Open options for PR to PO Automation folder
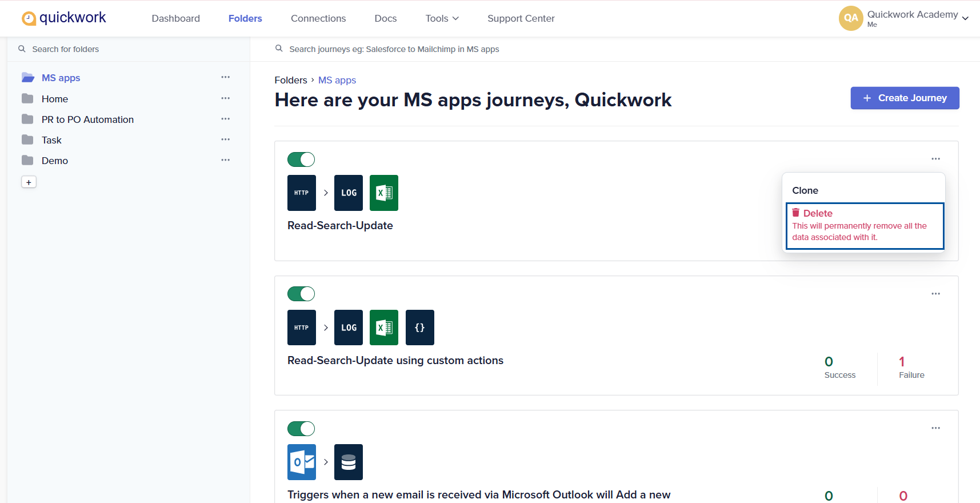Image resolution: width=980 pixels, height=503 pixels. tap(226, 119)
